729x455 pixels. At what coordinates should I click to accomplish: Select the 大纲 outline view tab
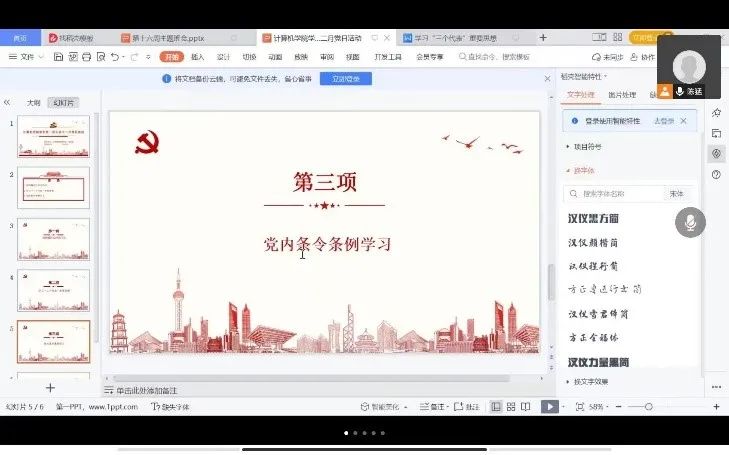(34, 102)
